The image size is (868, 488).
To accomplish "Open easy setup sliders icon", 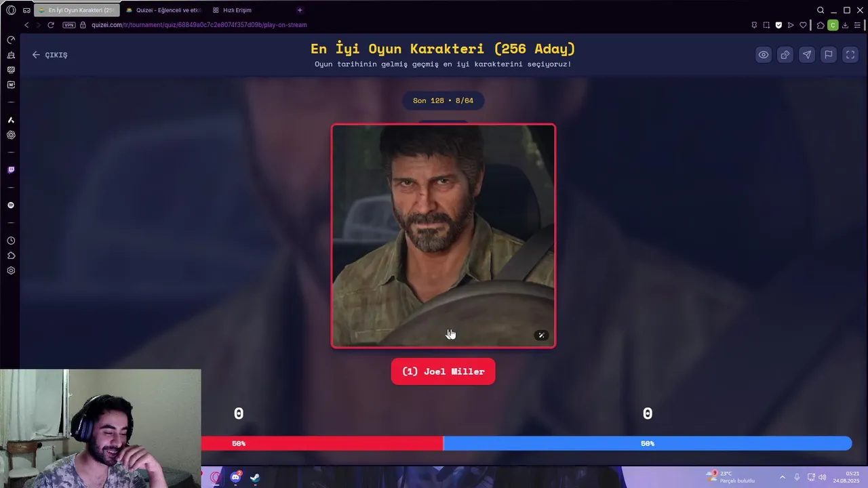I will click(858, 25).
